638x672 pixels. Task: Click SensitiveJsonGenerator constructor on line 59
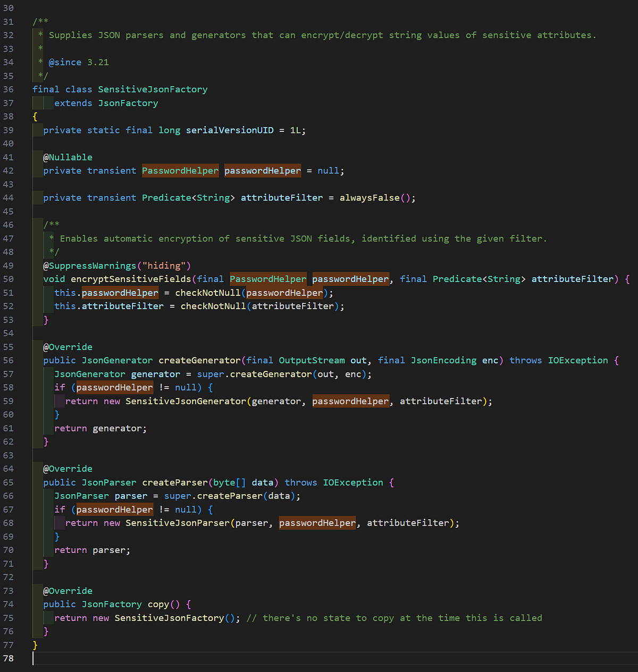186,401
